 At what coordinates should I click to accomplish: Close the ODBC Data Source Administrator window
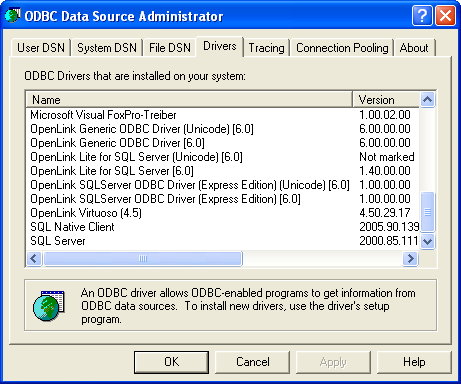tap(445, 15)
